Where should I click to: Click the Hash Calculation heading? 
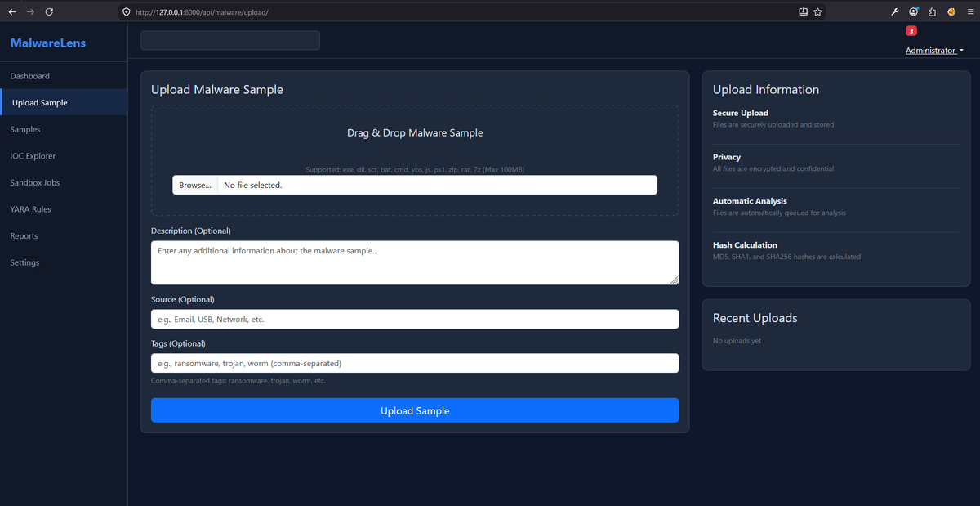(x=745, y=245)
